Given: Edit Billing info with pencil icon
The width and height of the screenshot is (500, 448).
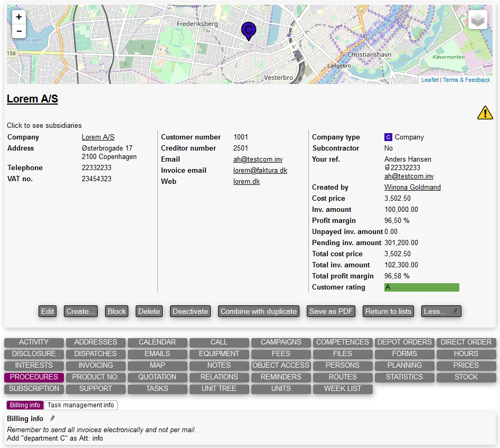Looking at the screenshot, I should point(52,418).
